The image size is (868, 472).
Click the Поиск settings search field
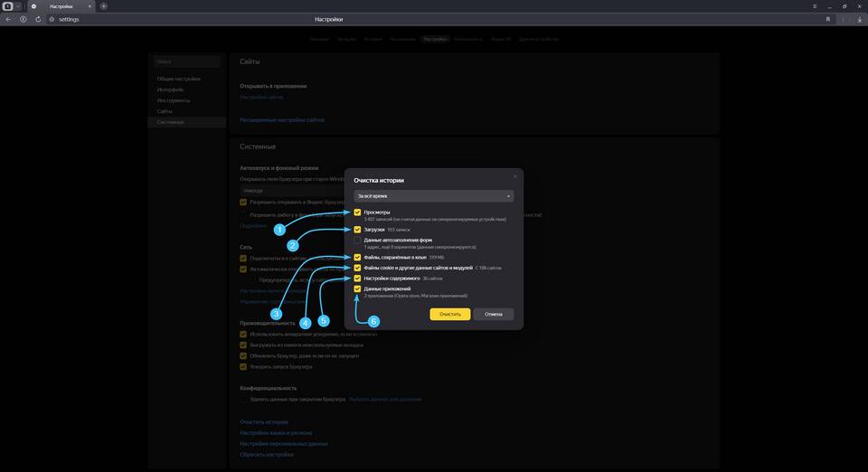pos(186,61)
